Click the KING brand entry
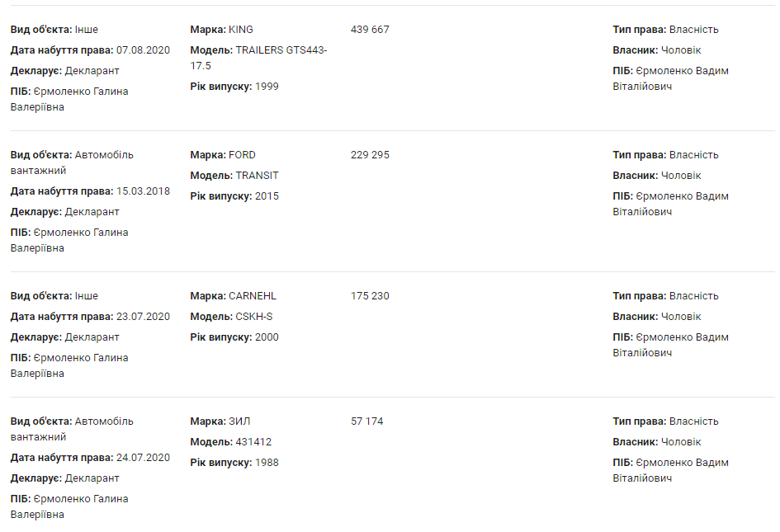Image resolution: width=780 pixels, height=532 pixels. pyautogui.click(x=241, y=30)
